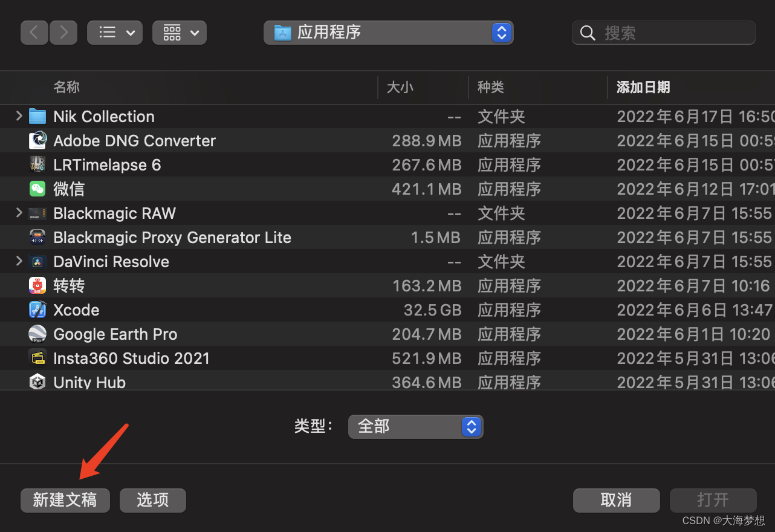Go back with the left arrow button
Viewport: 775px width, 532px height.
click(x=34, y=33)
